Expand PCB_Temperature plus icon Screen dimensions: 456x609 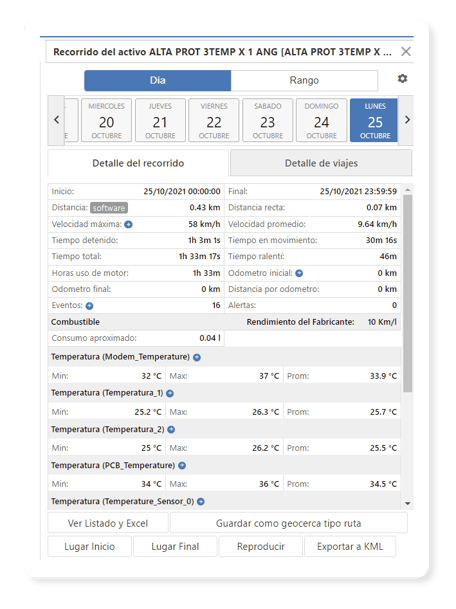182,465
